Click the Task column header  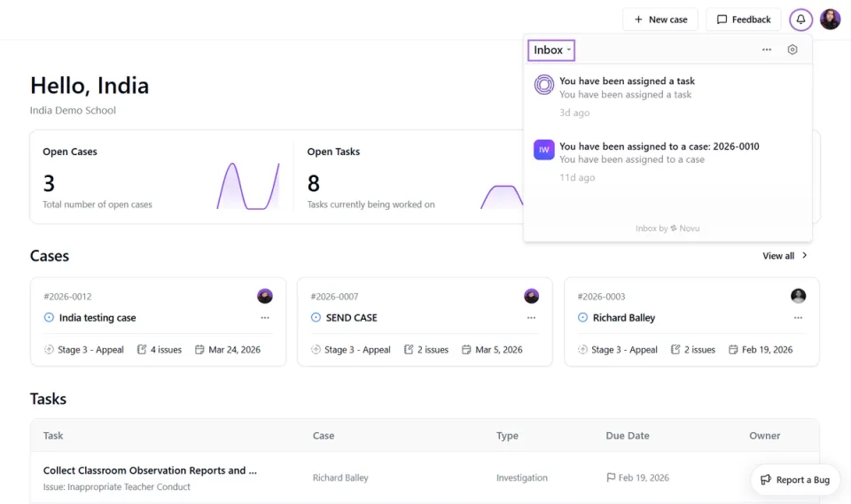[53, 436]
